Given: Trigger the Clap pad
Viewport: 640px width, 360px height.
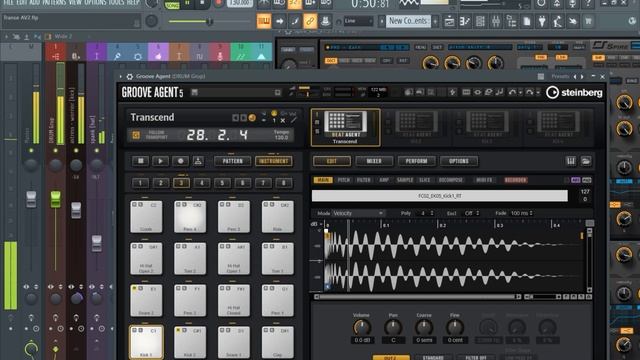Looking at the screenshot, I should point(278,342).
